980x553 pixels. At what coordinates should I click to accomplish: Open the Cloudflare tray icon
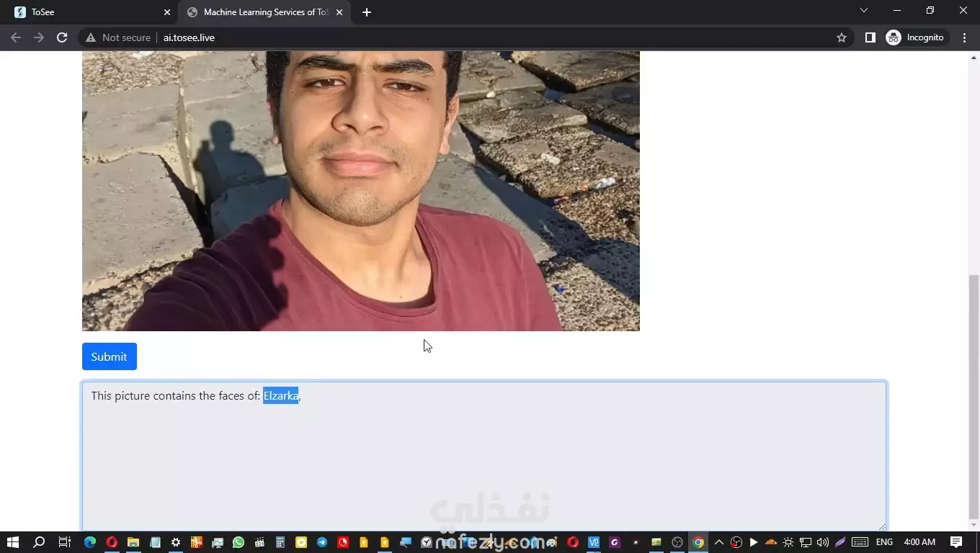coord(770,542)
